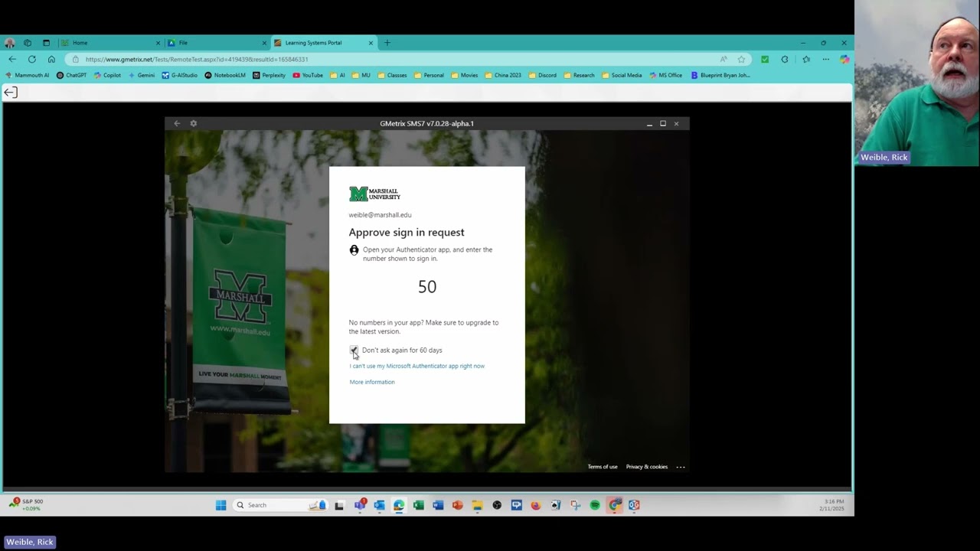Open Terms of use link

click(x=603, y=467)
